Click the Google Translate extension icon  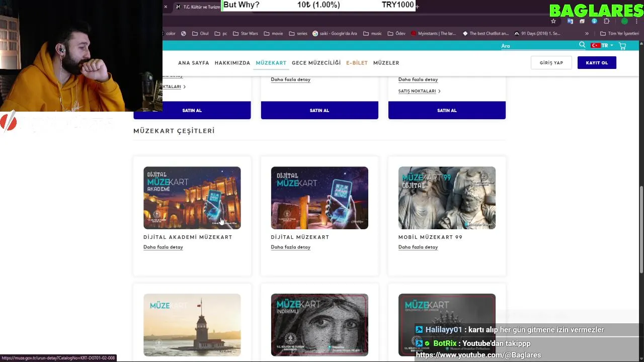click(570, 21)
